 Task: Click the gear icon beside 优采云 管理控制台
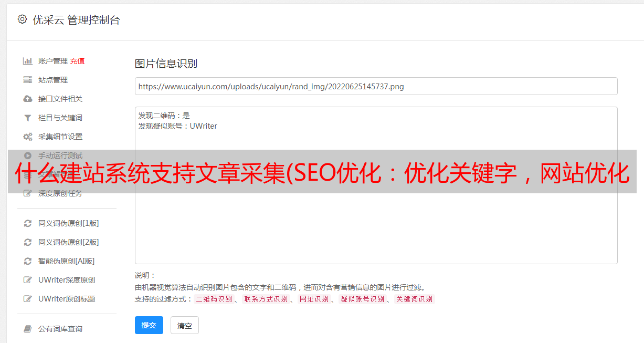22,19
